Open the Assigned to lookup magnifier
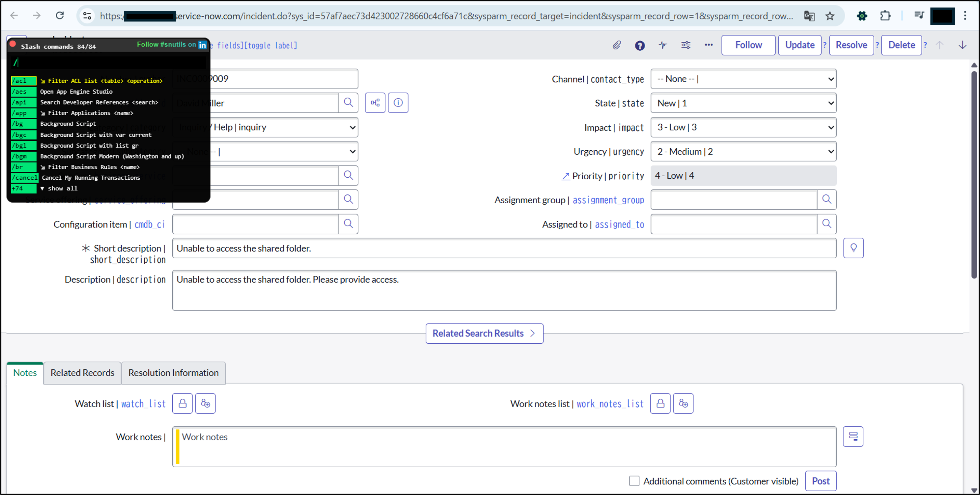Image resolution: width=980 pixels, height=495 pixels. 826,224
